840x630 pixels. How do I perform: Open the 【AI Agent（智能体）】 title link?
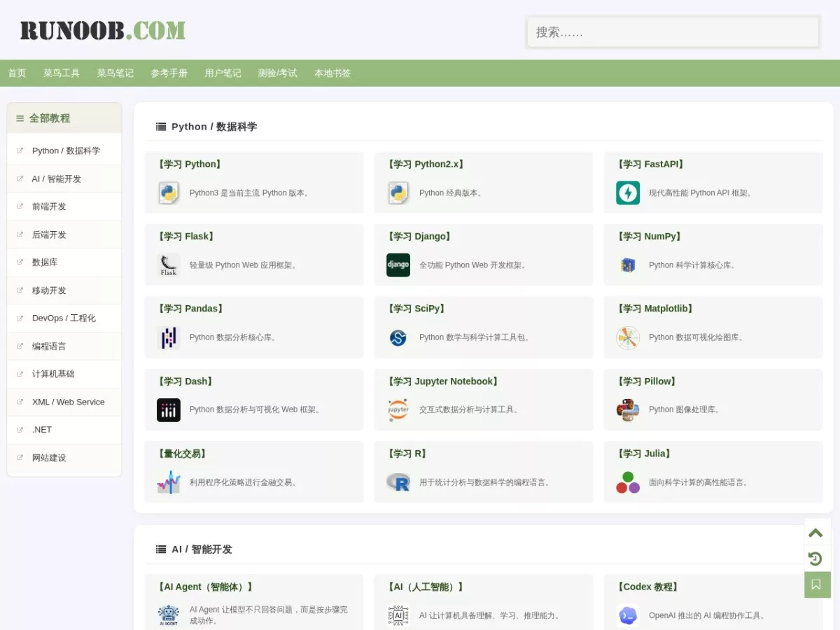206,587
